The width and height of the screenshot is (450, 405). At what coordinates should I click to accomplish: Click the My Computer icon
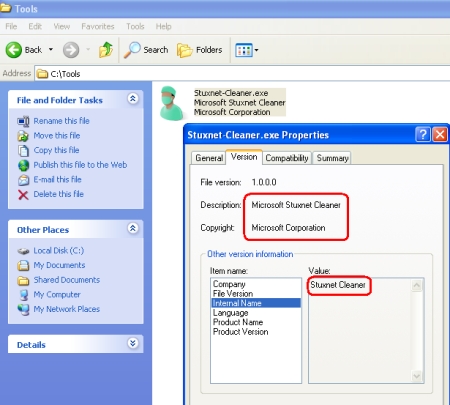click(23, 295)
